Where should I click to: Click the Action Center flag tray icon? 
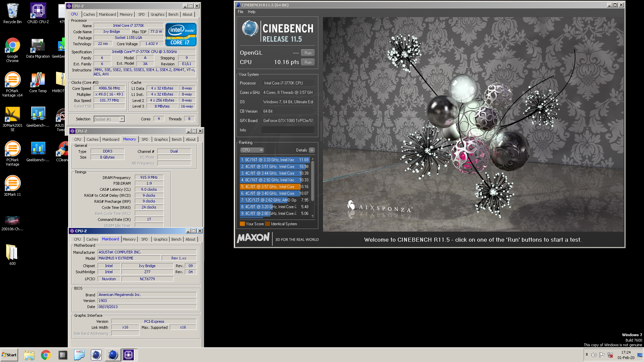[x=602, y=355]
